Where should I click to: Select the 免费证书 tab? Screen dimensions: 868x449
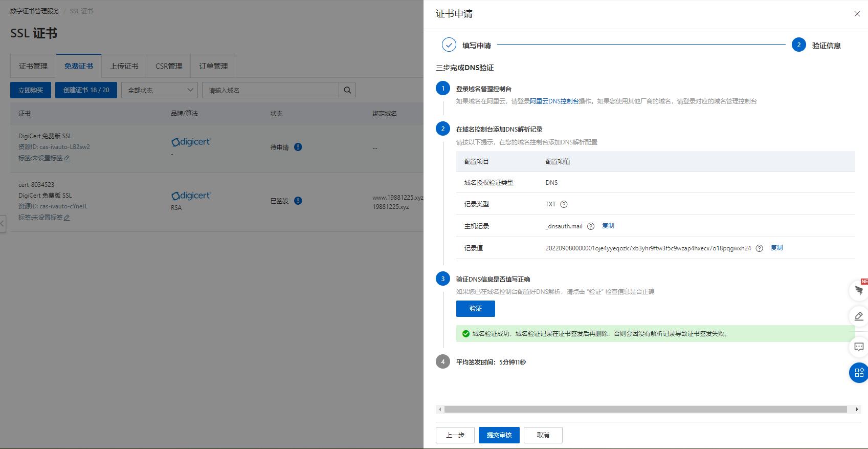pos(79,66)
